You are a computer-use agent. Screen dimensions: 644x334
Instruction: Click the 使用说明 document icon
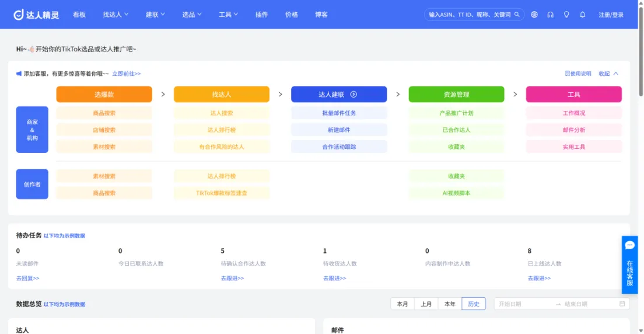click(x=567, y=74)
